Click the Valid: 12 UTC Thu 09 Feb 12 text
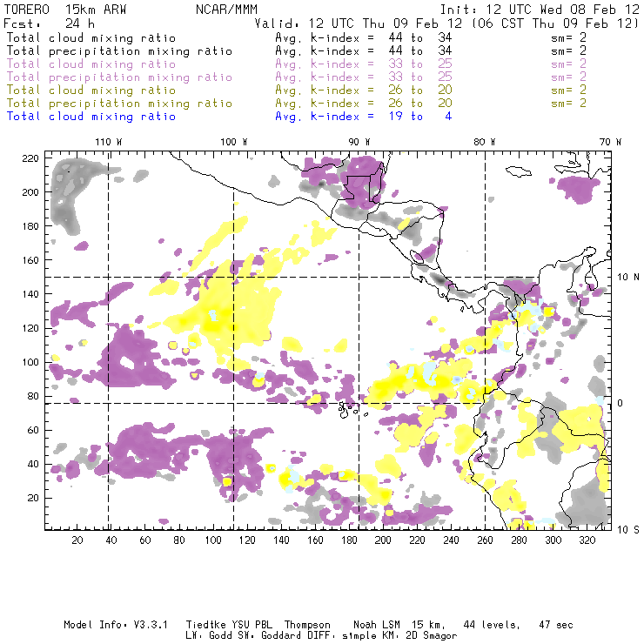Viewport: 644px width, 644px height. (x=359, y=23)
